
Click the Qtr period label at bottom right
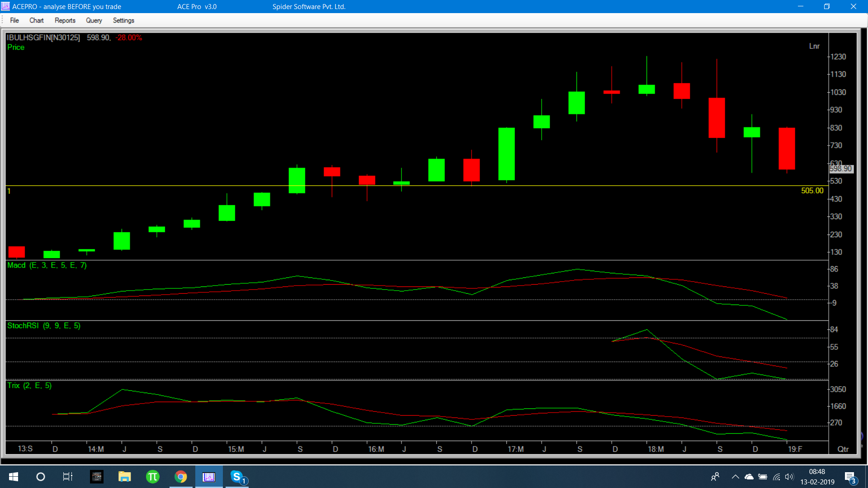(843, 449)
